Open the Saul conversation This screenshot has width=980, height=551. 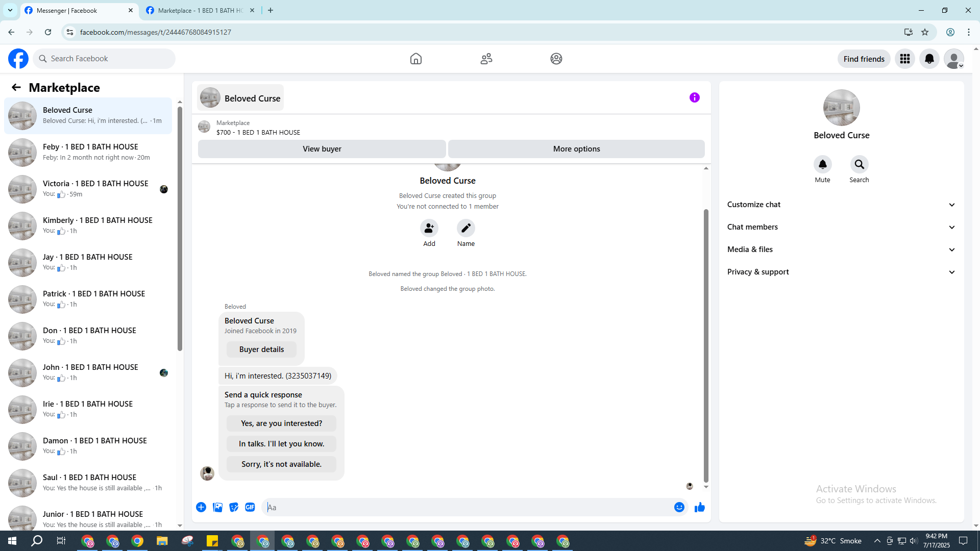click(88, 483)
